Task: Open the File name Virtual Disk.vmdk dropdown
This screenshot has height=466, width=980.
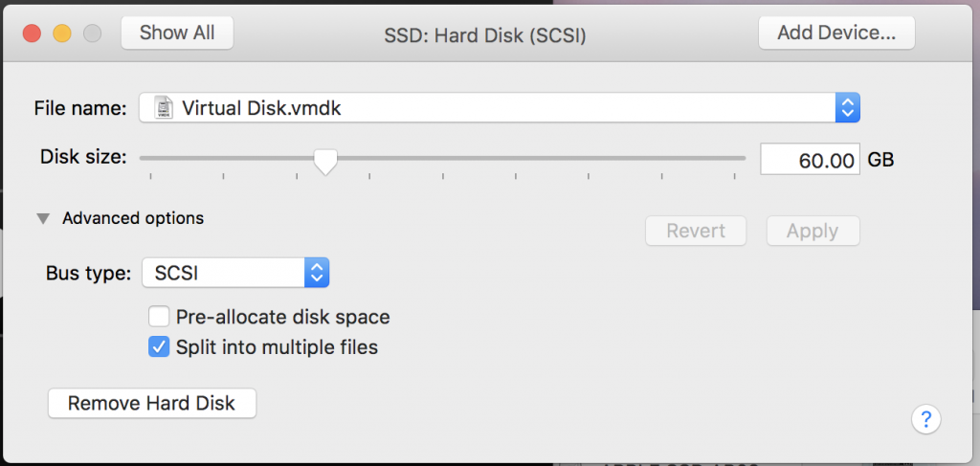Action: coord(500,108)
